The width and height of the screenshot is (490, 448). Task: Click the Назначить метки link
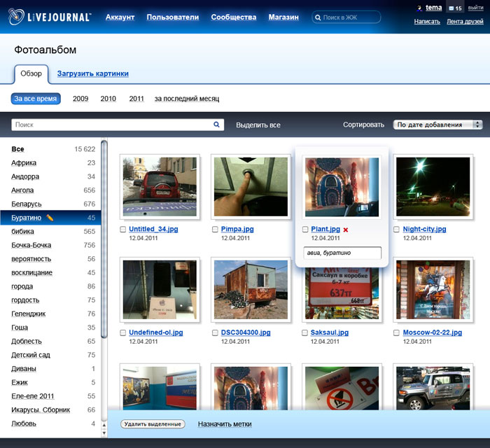(x=224, y=424)
